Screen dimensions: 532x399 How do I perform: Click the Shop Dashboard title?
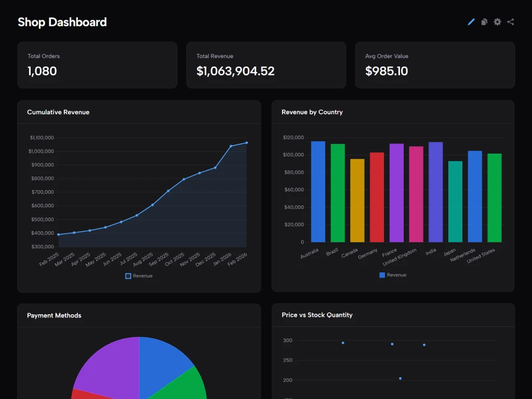pos(62,22)
